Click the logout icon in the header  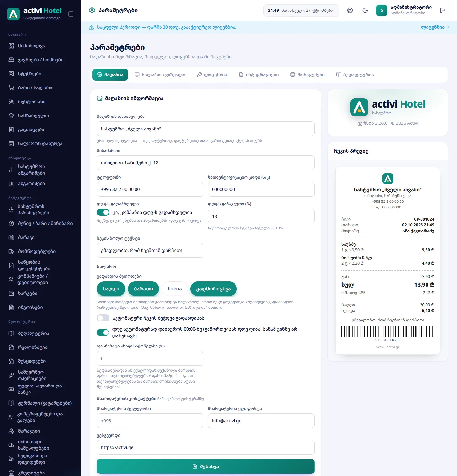tap(443, 10)
